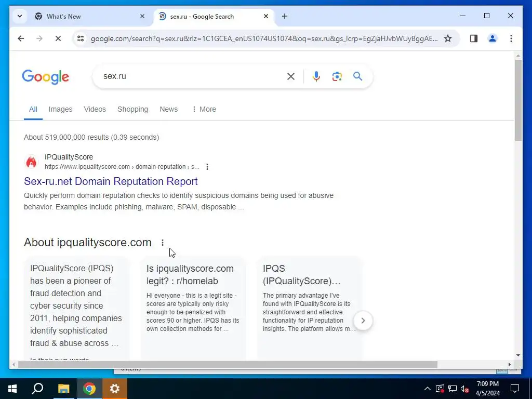Click the Google logo
Viewport: 532px width, 399px height.
pyautogui.click(x=46, y=77)
